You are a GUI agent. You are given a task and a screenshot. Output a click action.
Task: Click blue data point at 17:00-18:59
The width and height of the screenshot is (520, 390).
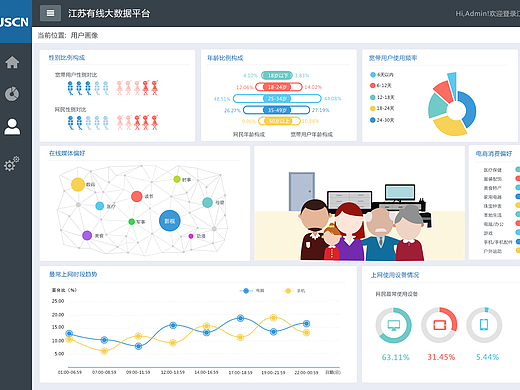point(240,318)
